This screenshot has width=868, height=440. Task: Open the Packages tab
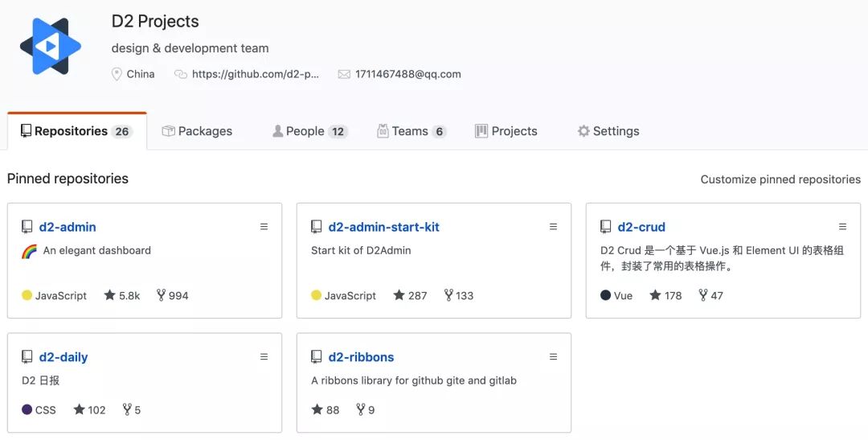(197, 131)
